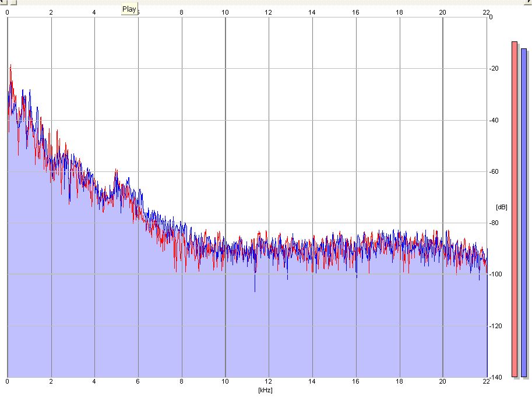
Task: Click the -100 dB scale label
Action: (496, 274)
